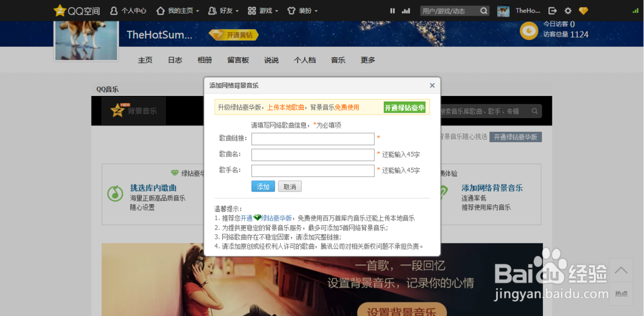Open the 更多 nav item
The height and width of the screenshot is (316, 644).
368,60
